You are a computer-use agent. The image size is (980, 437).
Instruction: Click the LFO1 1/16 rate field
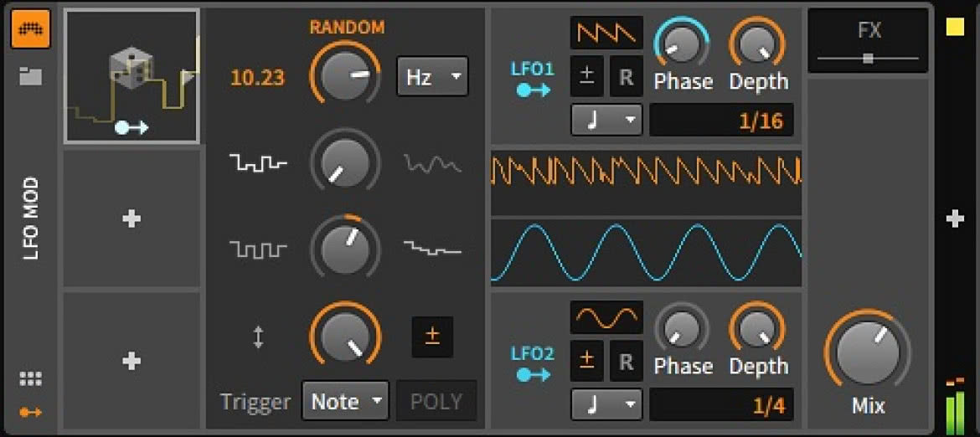click(x=721, y=120)
